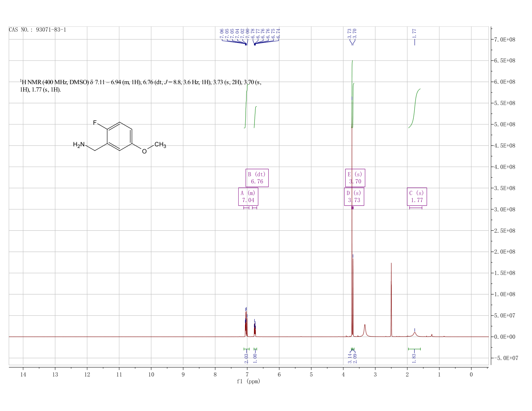Click the fluorine F atom in structure

click(x=95, y=122)
